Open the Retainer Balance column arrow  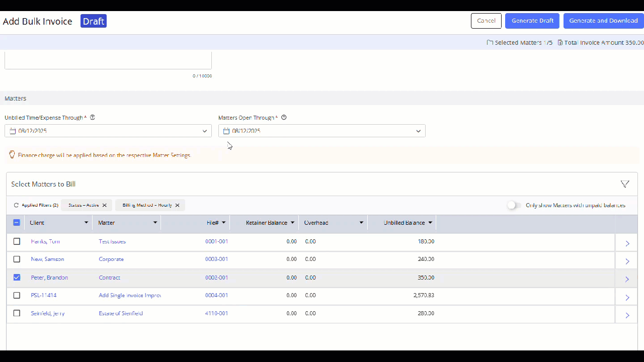292,222
